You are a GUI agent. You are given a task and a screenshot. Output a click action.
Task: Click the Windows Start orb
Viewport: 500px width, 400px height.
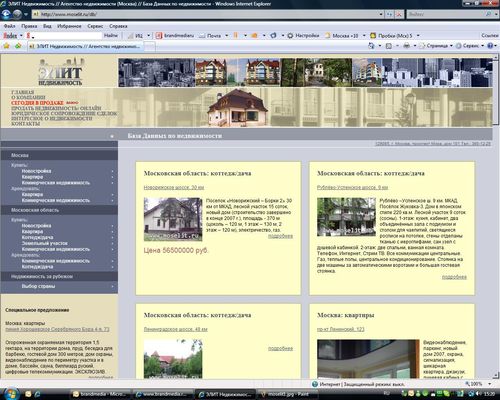click(x=11, y=394)
